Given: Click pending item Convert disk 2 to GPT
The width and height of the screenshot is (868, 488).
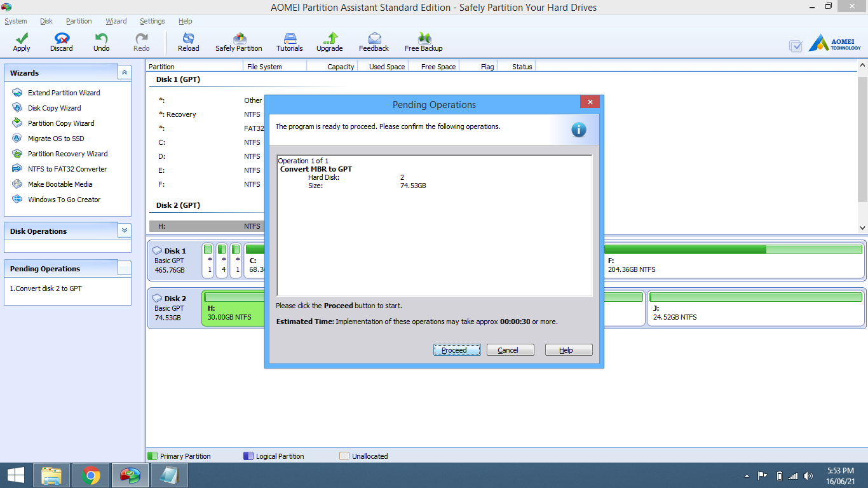Looking at the screenshot, I should point(46,288).
